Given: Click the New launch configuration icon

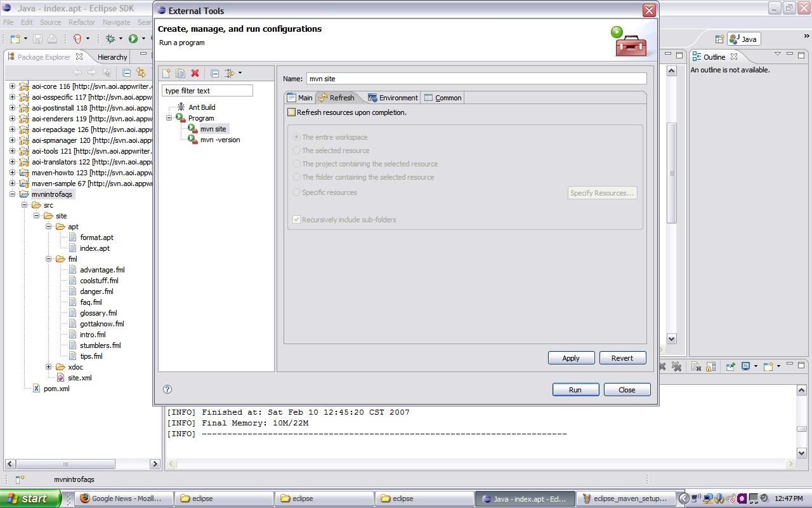Looking at the screenshot, I should [x=166, y=74].
